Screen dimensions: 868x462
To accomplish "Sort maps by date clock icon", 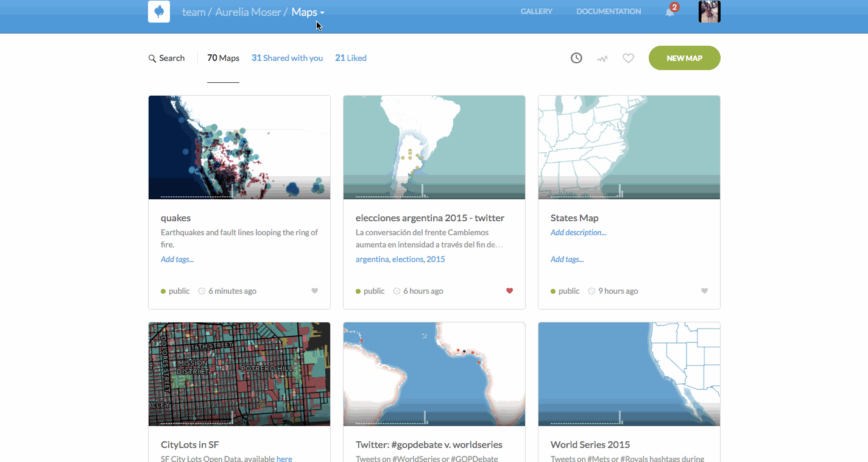I will pos(576,58).
